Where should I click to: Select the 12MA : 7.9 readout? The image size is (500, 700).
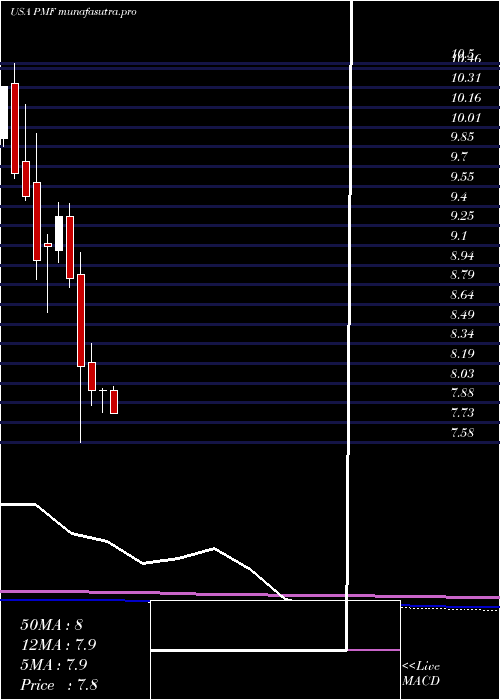[x=58, y=645]
